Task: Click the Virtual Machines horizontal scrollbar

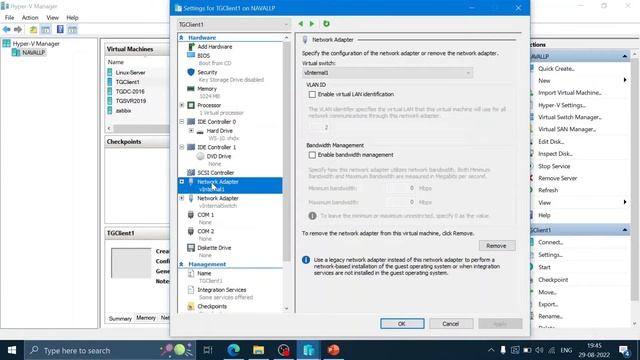Action: click(141, 128)
